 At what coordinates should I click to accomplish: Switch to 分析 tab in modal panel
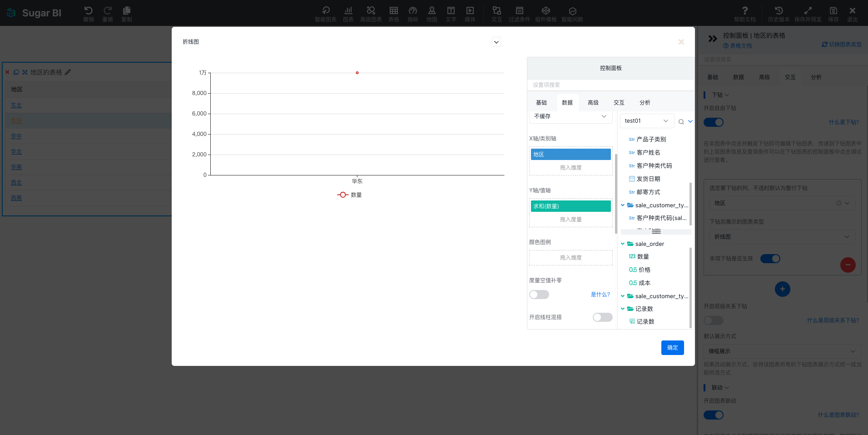tap(645, 103)
